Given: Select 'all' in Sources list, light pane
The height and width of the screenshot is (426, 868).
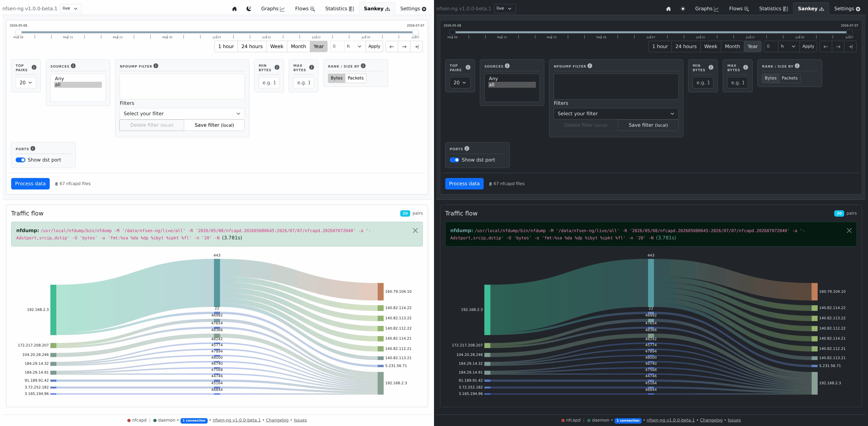Looking at the screenshot, I should click(78, 85).
